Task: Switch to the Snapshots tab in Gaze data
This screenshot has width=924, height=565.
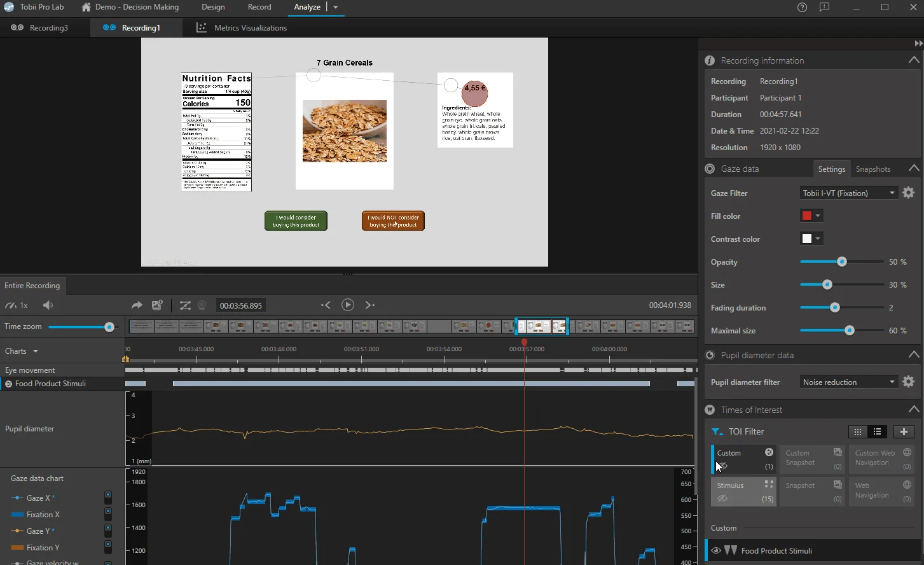Action: pyautogui.click(x=873, y=169)
